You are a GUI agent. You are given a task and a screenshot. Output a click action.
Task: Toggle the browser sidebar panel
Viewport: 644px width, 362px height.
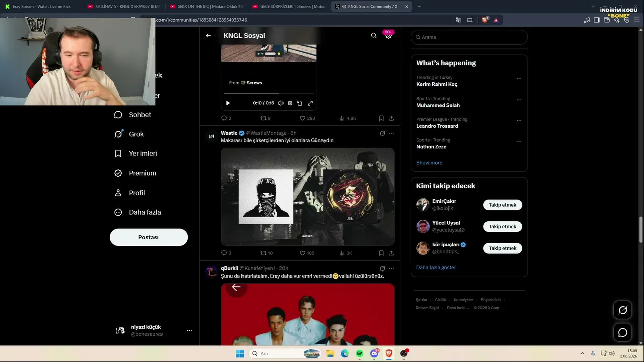[x=597, y=20]
